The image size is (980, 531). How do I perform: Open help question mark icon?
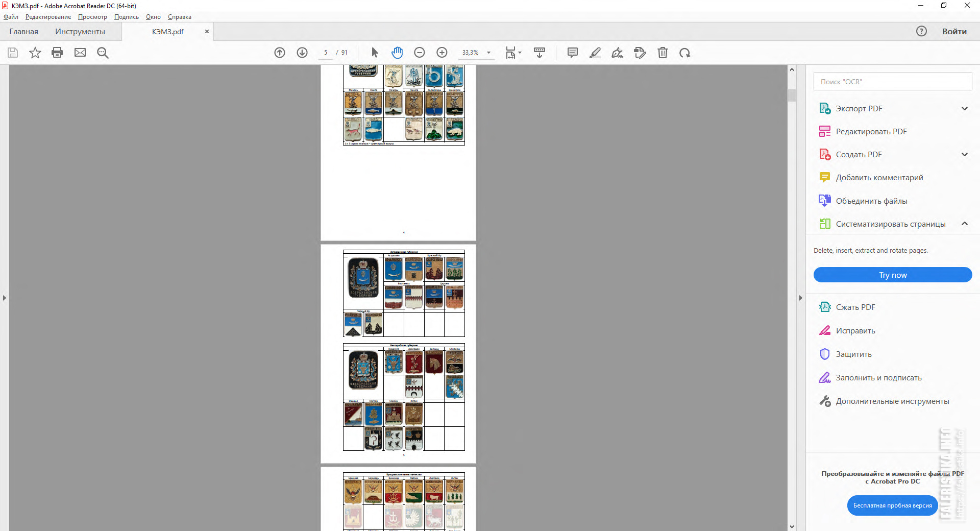coord(921,31)
